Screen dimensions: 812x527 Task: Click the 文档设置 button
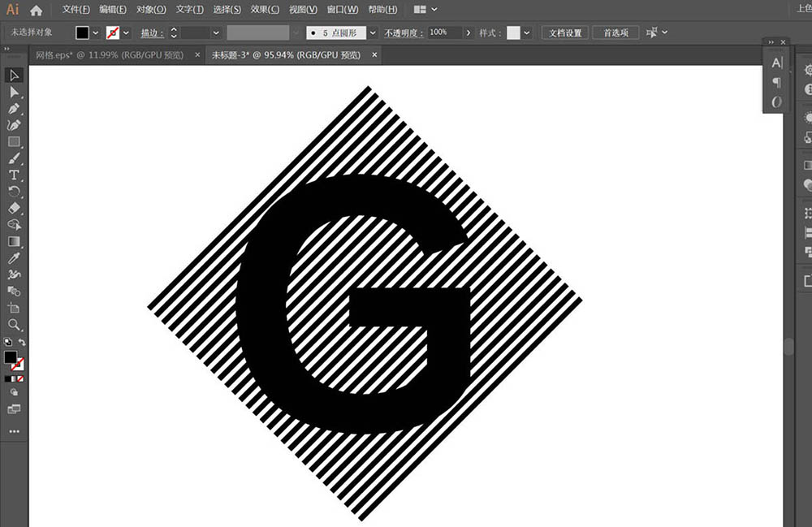565,32
